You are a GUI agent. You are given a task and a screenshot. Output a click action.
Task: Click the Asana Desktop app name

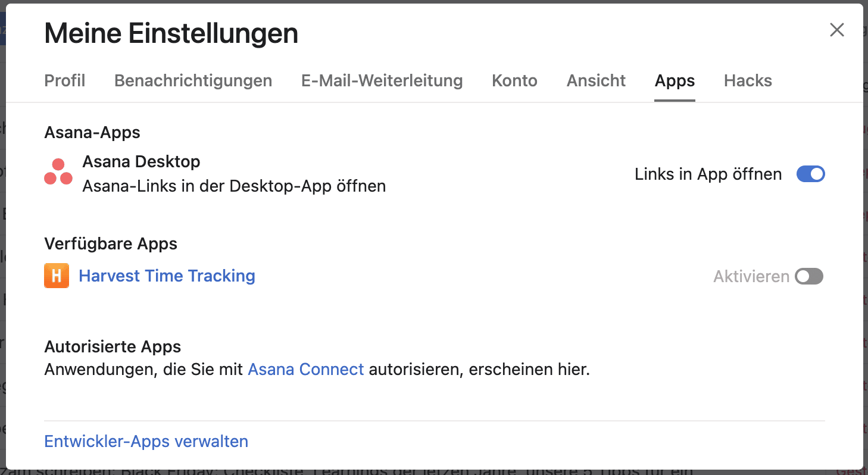coord(141,161)
